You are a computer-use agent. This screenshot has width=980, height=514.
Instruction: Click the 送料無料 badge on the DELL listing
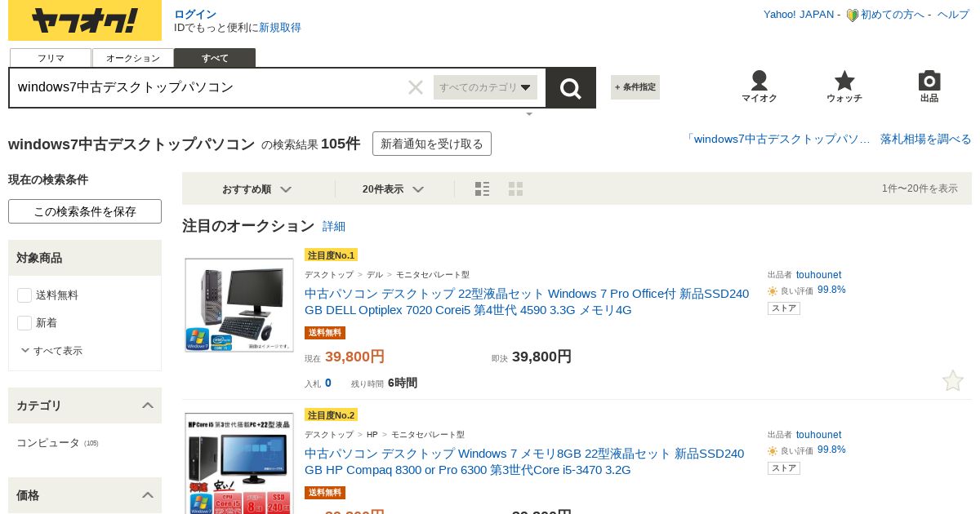(x=325, y=333)
